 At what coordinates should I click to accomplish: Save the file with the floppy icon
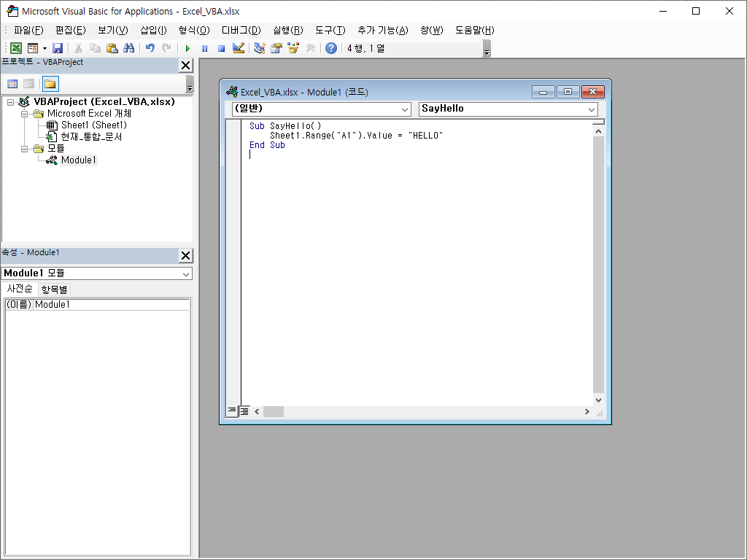point(58,48)
